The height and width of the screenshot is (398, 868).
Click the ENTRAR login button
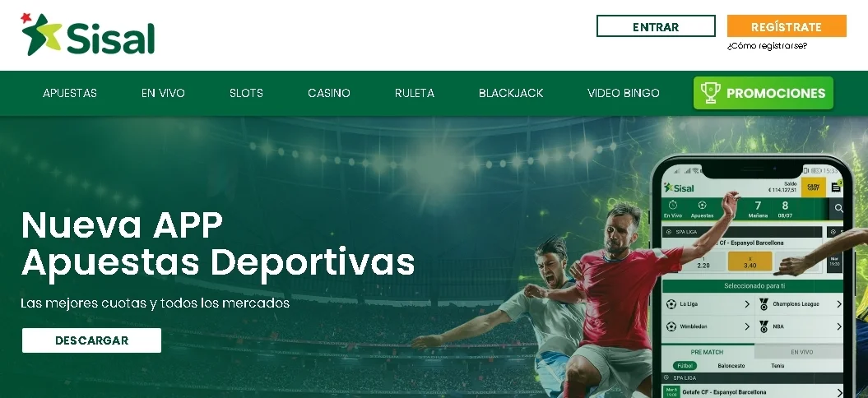coord(656,26)
